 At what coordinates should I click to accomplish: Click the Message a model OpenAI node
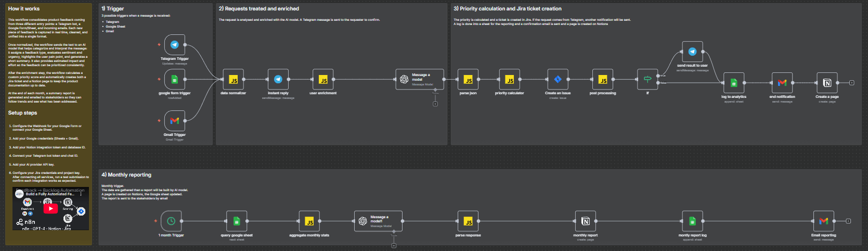[420, 80]
